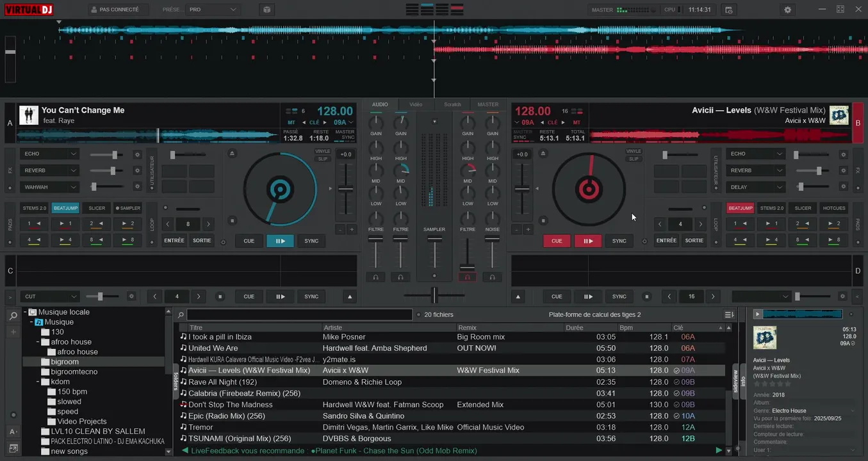Select STEMS 2.0 pads on deck A
The image size is (868, 461).
point(35,208)
